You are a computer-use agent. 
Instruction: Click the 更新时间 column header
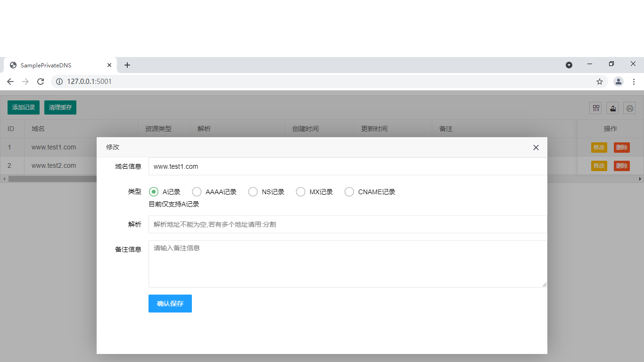(x=393, y=129)
